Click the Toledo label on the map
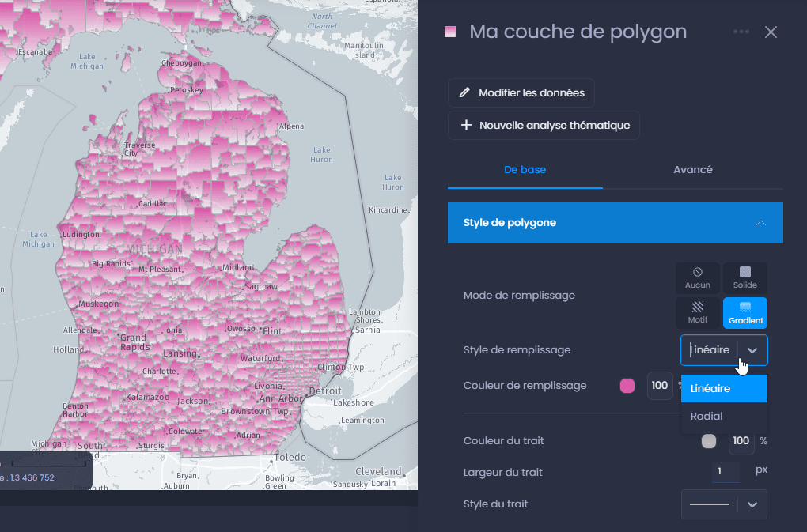Image resolution: width=807 pixels, height=532 pixels. [290, 457]
